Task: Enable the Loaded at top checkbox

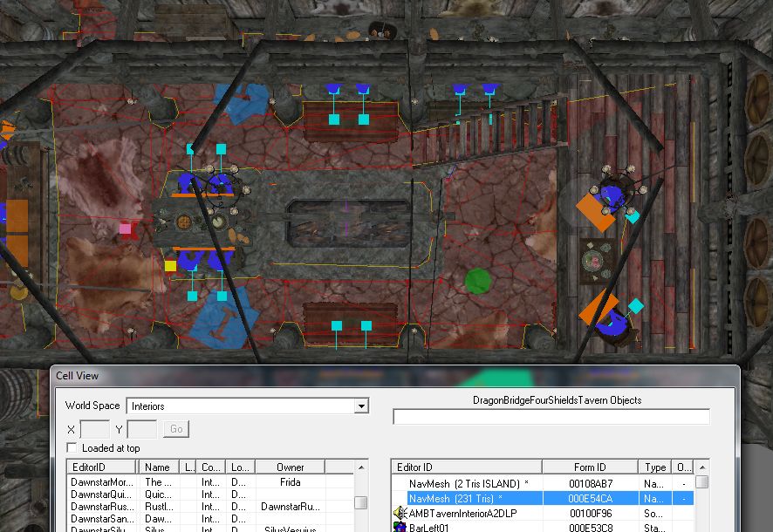Action: [72, 447]
